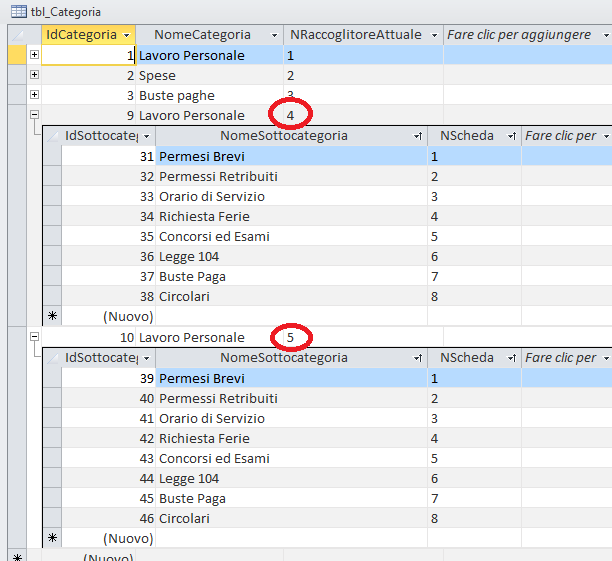Collapse the category 10 subdatasheet
Viewport: 612px width, 561px height.
[x=34, y=337]
